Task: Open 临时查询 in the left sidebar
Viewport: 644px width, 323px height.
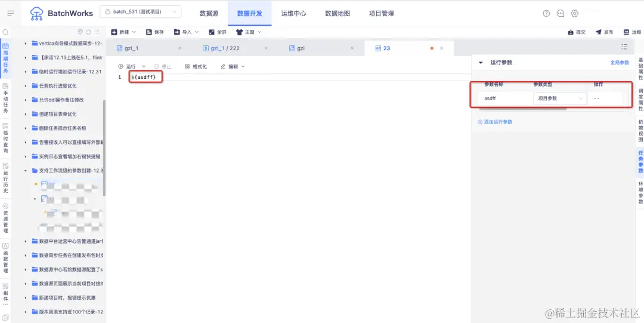Action: pyautogui.click(x=6, y=139)
